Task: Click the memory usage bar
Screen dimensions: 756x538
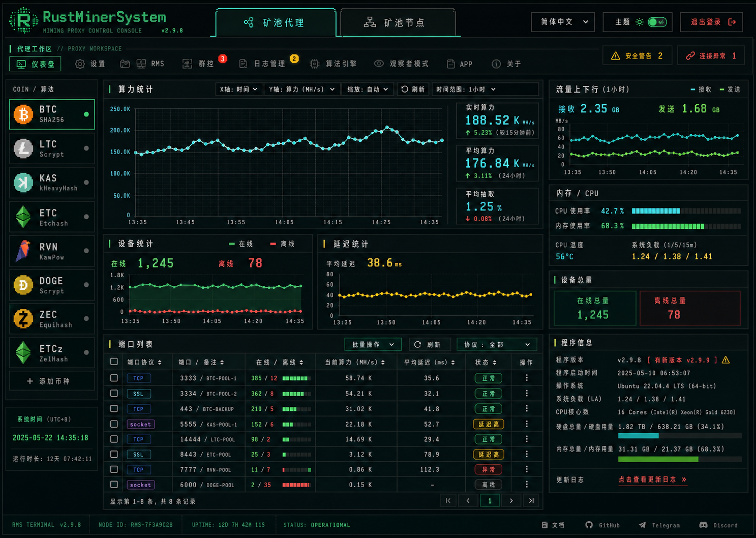Action: point(686,226)
